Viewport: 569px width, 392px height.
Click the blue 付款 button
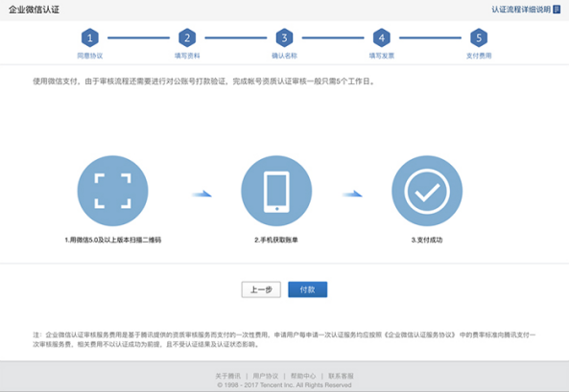click(x=308, y=289)
